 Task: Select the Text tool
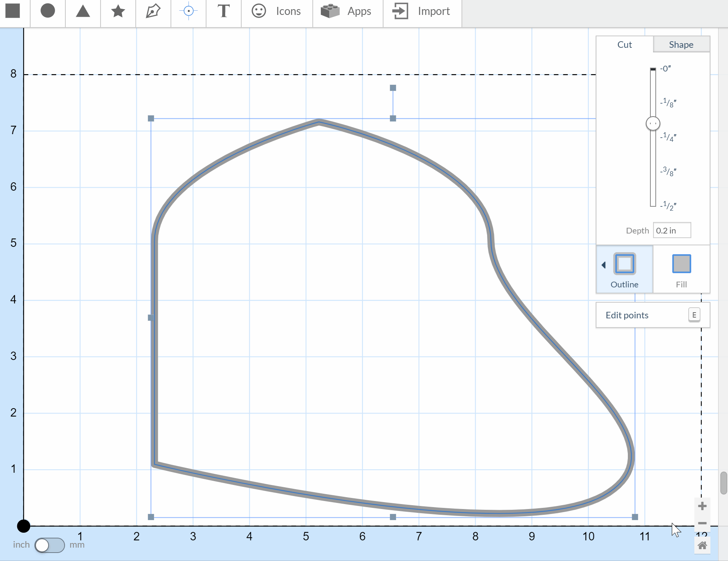click(x=223, y=11)
